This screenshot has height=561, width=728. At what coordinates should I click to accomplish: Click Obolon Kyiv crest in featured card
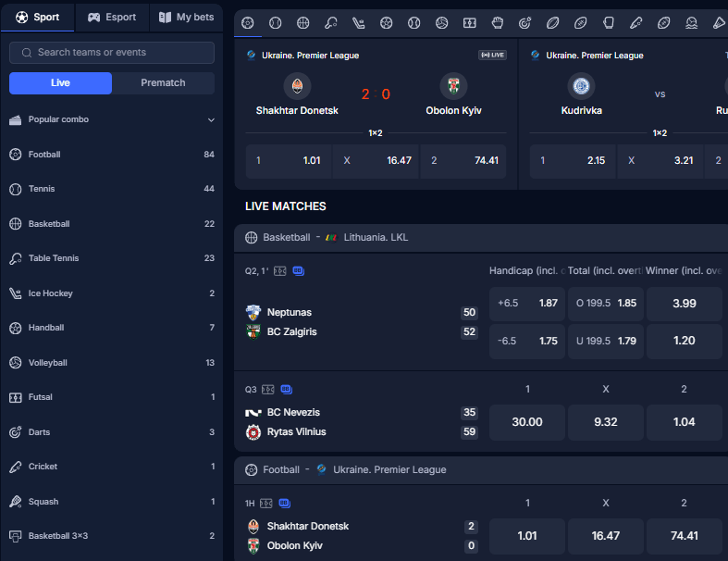(x=453, y=86)
